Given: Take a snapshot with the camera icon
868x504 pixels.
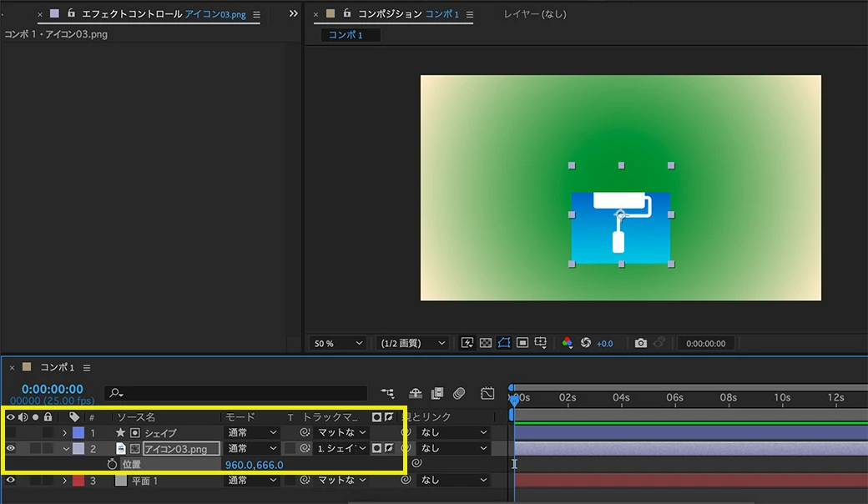Looking at the screenshot, I should 640,343.
